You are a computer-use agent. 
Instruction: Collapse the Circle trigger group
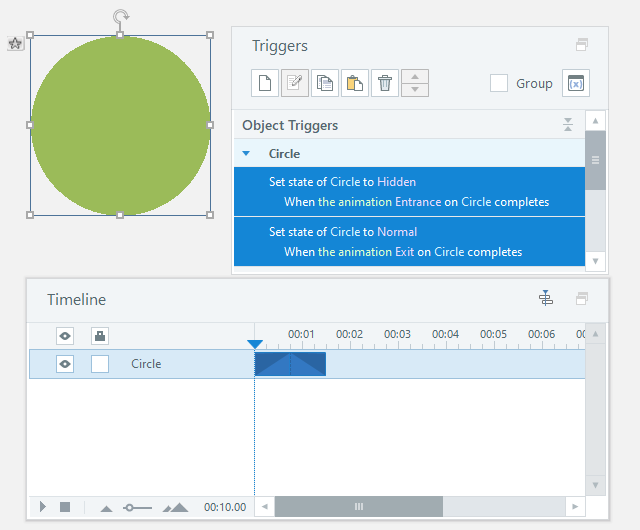[x=246, y=154]
